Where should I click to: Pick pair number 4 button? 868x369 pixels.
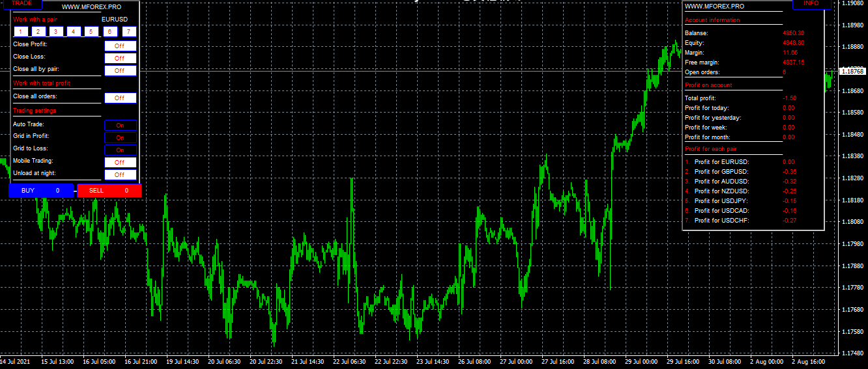[x=73, y=32]
